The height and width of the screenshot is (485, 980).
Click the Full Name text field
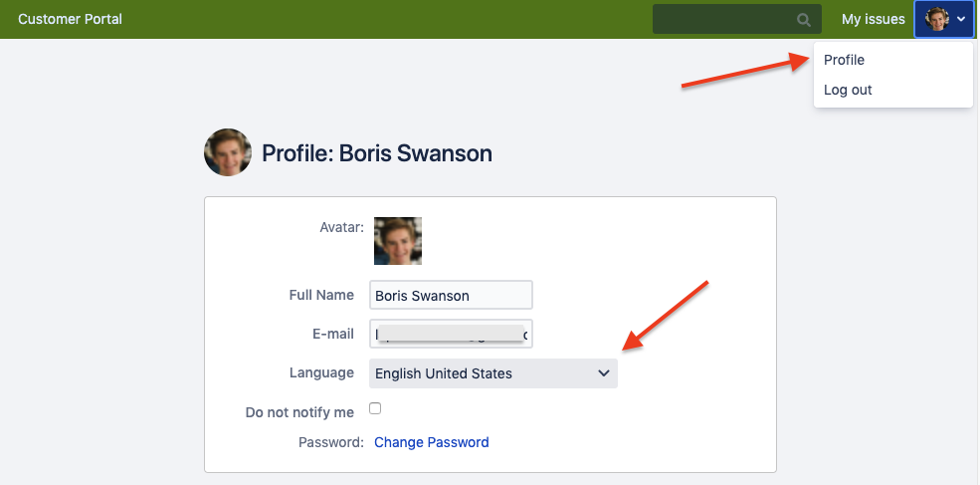pyautogui.click(x=451, y=295)
